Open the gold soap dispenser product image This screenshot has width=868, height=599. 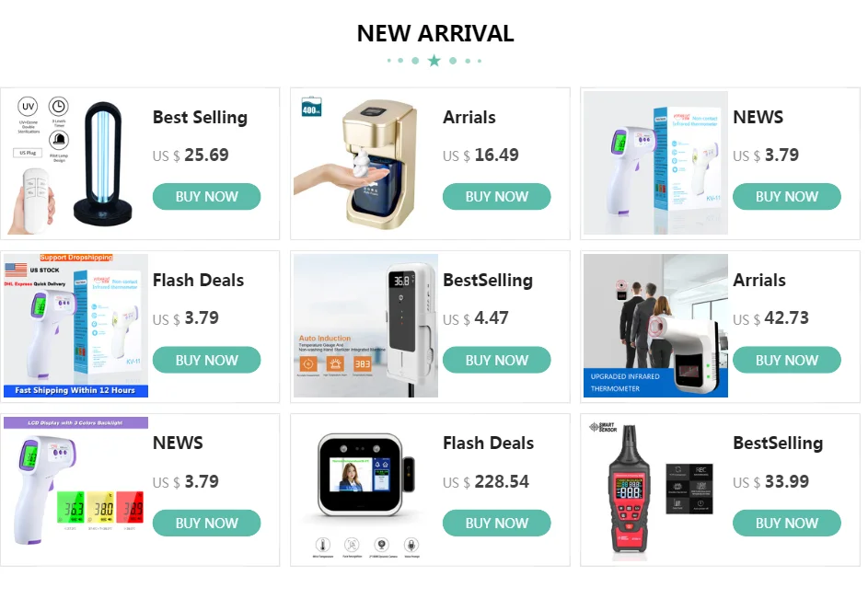pos(366,163)
